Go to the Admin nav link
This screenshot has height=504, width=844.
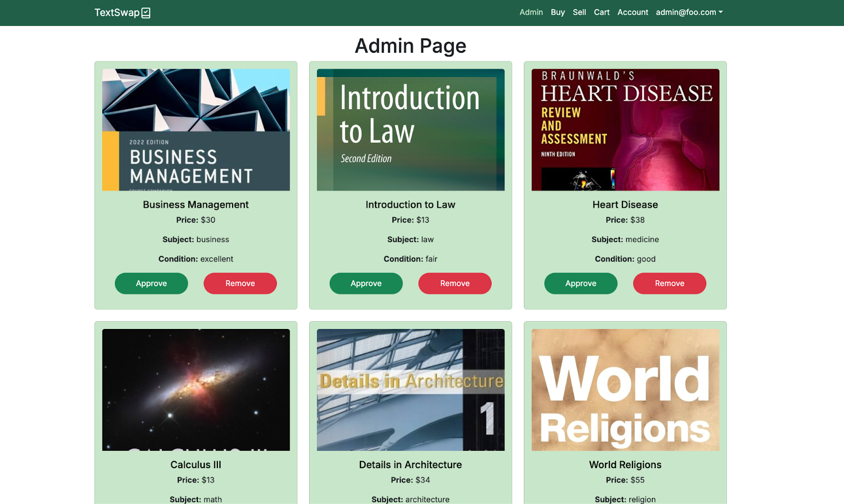(x=531, y=12)
